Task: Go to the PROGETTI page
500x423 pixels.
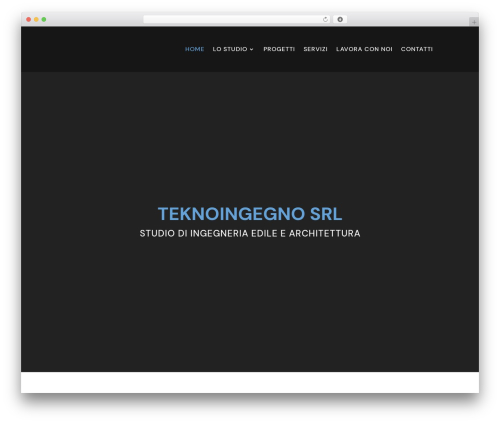Action: point(279,49)
